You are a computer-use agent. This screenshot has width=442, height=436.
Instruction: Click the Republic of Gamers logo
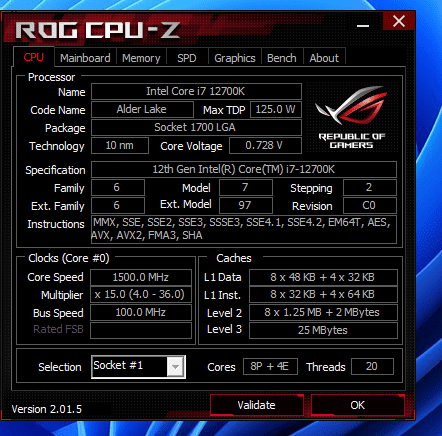(x=352, y=117)
